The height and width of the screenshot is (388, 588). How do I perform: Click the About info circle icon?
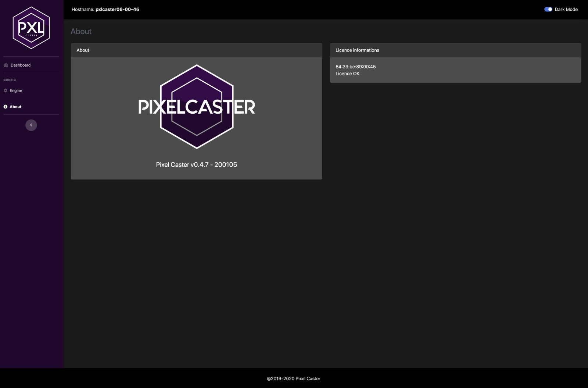[6, 107]
